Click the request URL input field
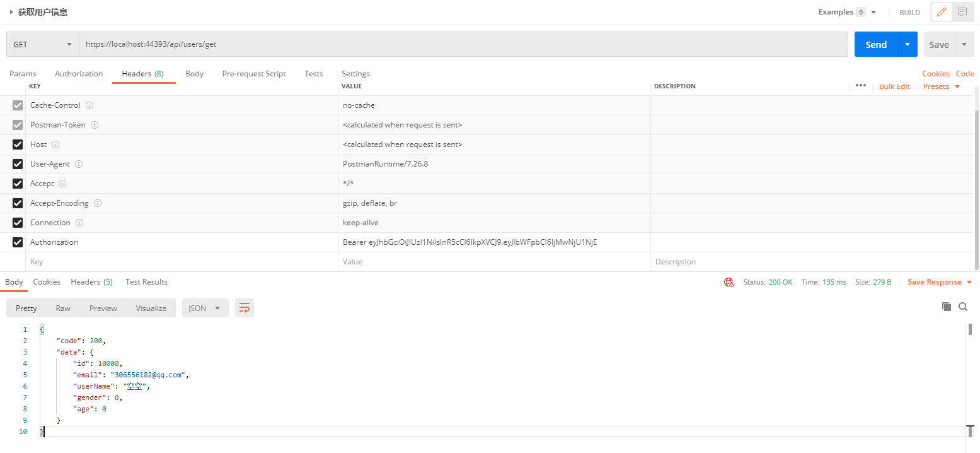Screen dimensions: 980x453 tap(463, 45)
